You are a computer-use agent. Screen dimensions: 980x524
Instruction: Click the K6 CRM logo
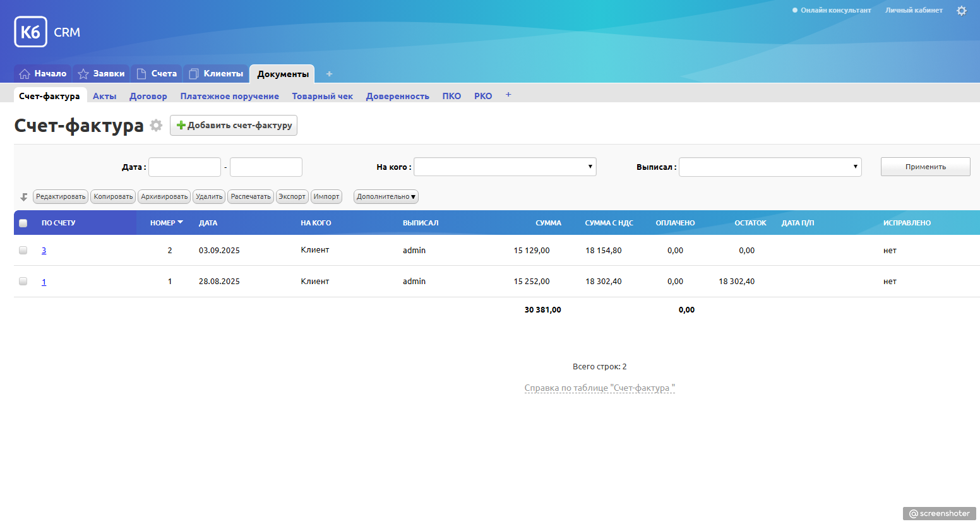coord(47,32)
